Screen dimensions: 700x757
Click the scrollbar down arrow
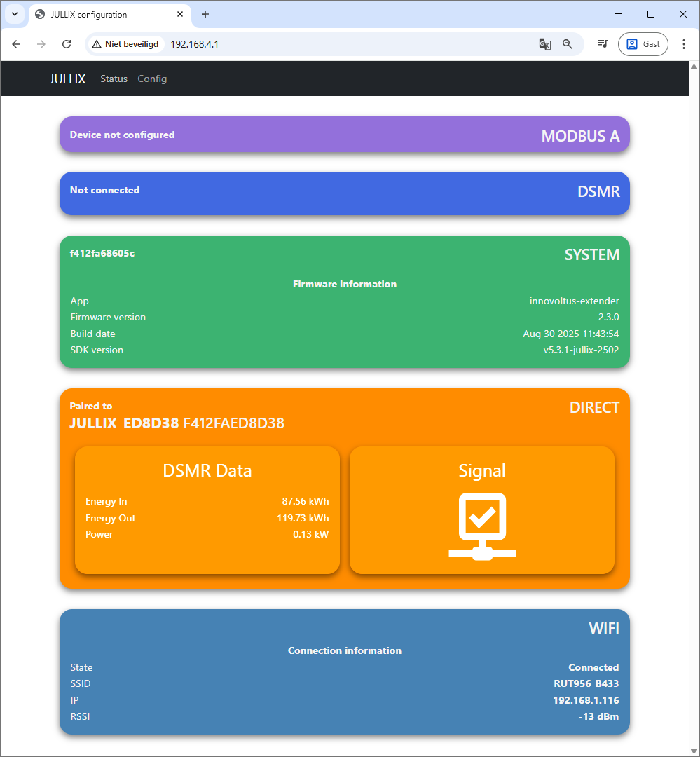click(x=694, y=751)
